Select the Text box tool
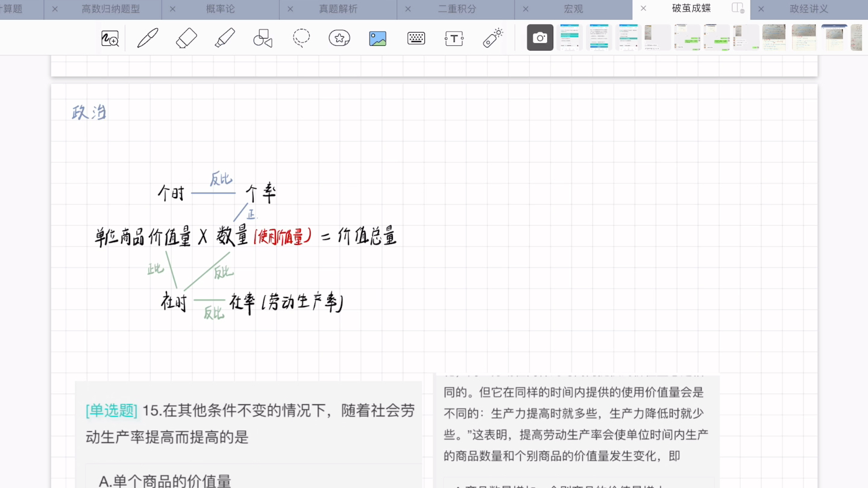 [453, 37]
